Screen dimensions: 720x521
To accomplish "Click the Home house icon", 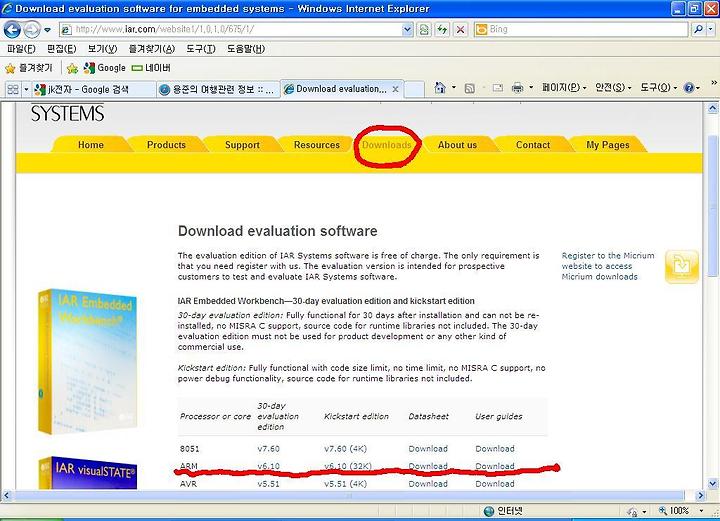I will pos(440,88).
